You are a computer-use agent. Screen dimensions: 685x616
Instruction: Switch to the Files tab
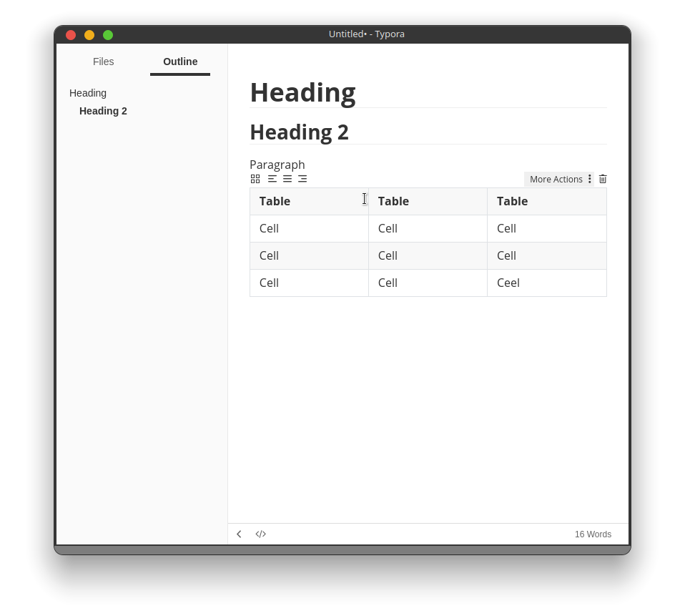click(104, 62)
